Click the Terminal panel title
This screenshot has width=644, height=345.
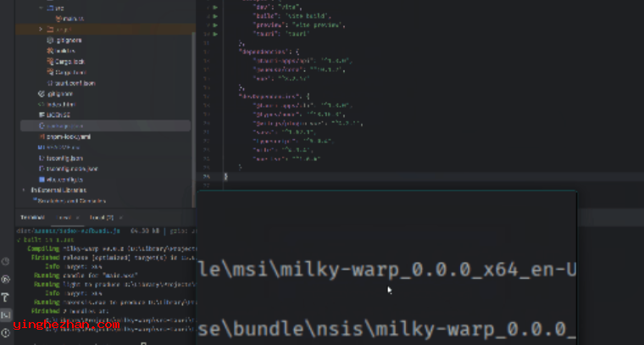[x=32, y=217]
